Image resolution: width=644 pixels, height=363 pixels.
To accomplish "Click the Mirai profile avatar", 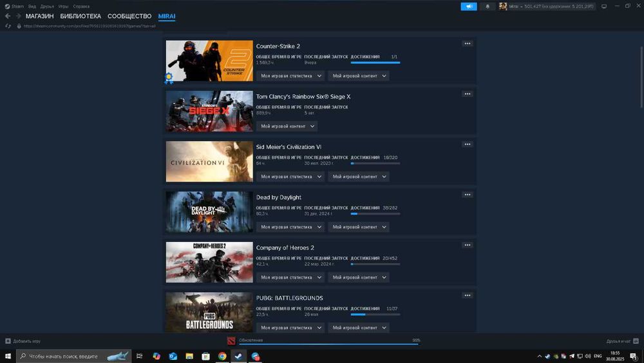I will click(503, 6).
